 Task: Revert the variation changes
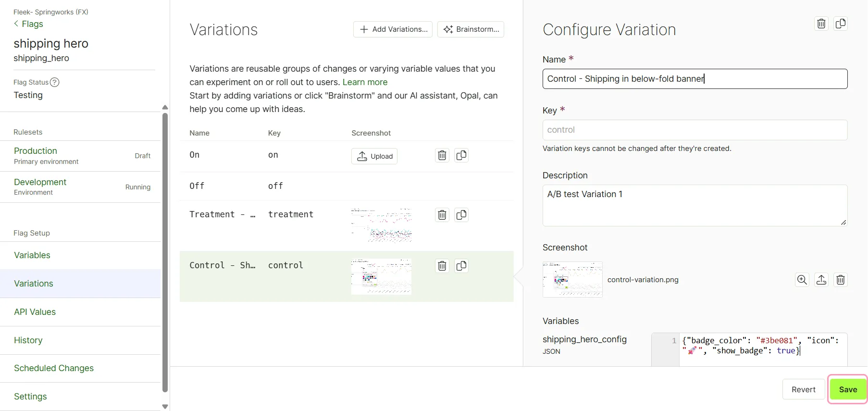pyautogui.click(x=804, y=389)
